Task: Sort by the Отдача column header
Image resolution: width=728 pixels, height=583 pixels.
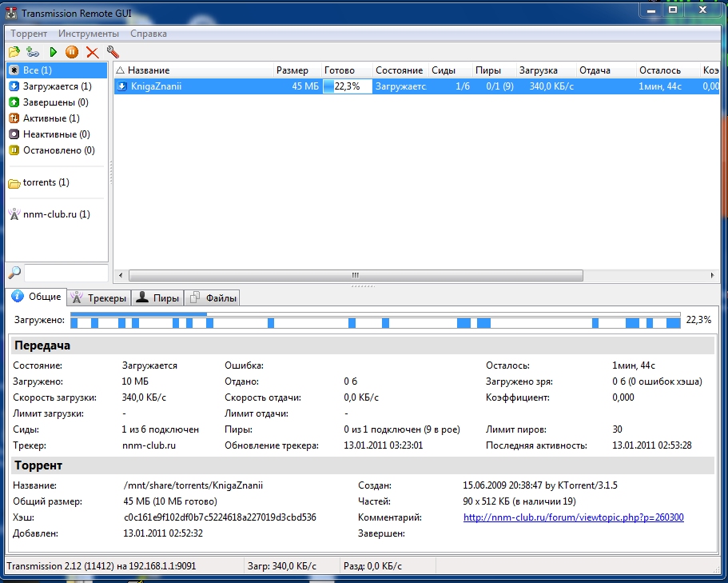Action: click(607, 70)
